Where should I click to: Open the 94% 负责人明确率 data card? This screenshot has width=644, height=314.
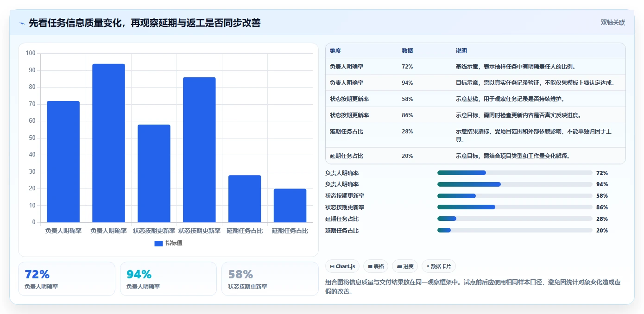pyautogui.click(x=168, y=279)
